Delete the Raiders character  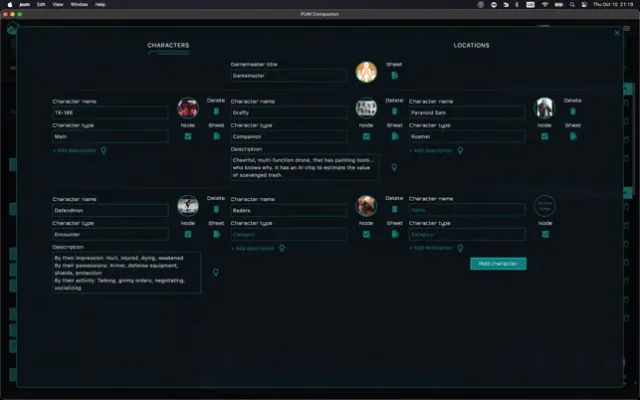(x=395, y=210)
